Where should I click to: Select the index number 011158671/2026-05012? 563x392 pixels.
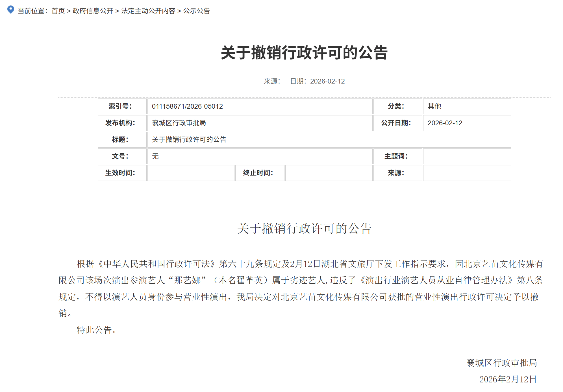187,106
